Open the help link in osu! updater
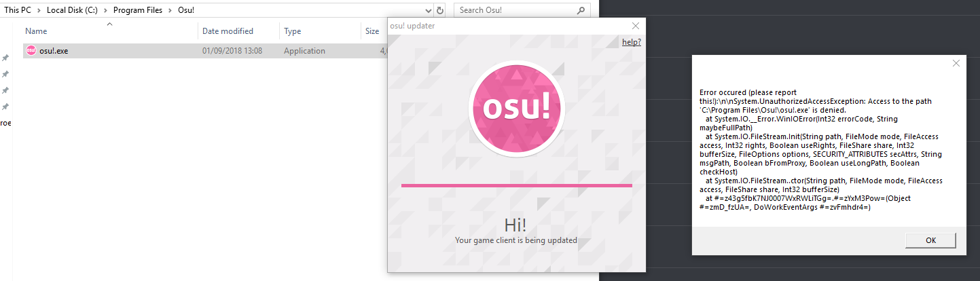 tap(631, 42)
